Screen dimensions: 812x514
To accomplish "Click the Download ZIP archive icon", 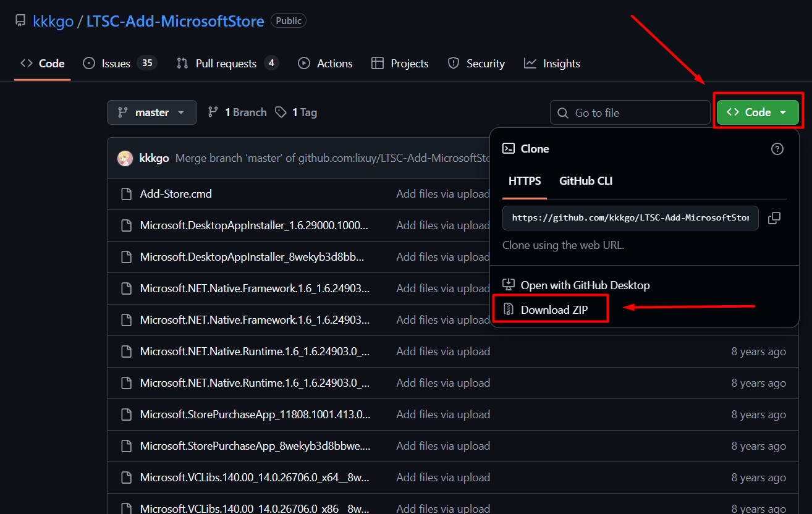I will 508,310.
